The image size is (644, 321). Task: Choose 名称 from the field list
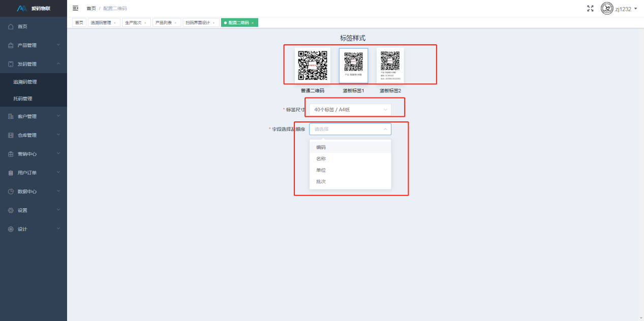click(350, 158)
